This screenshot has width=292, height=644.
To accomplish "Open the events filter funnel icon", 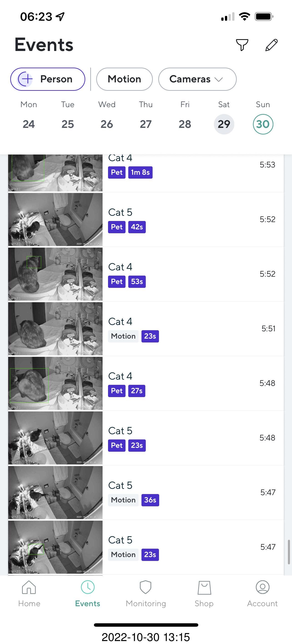I will [x=242, y=45].
